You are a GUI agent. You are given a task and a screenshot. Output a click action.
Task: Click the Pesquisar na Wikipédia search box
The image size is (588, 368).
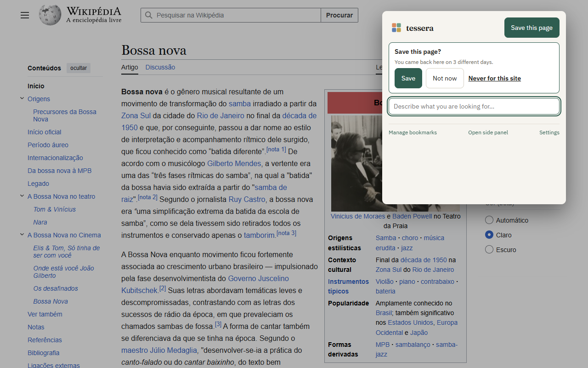[231, 15]
